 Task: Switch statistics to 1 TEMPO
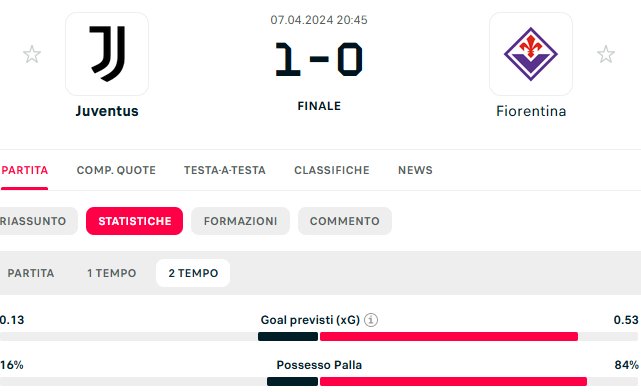tap(112, 273)
